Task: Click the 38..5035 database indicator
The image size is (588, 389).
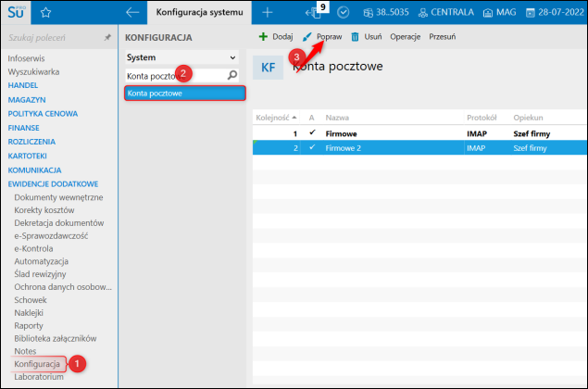Action: [386, 12]
